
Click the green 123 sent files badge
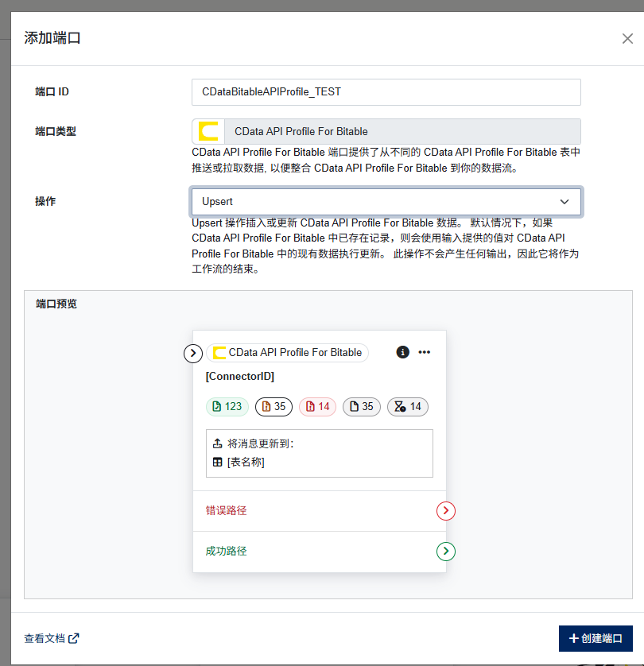227,406
